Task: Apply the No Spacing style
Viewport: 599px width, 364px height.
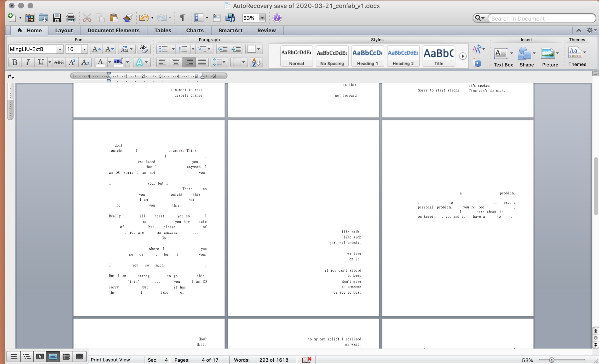Action: click(x=332, y=56)
